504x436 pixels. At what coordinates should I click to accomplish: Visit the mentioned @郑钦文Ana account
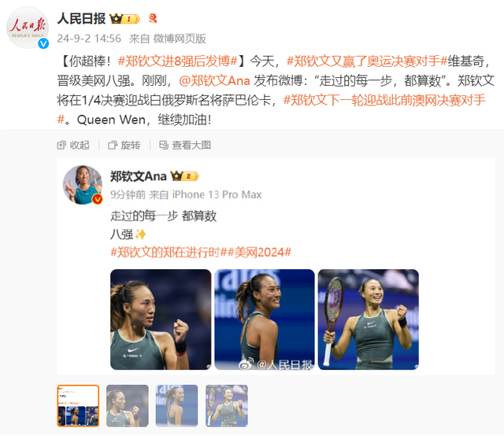tap(214, 80)
